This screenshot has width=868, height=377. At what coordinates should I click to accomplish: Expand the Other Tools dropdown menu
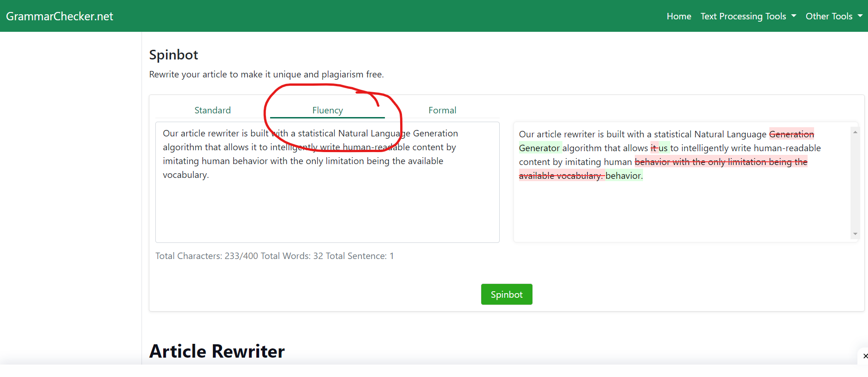pyautogui.click(x=834, y=16)
